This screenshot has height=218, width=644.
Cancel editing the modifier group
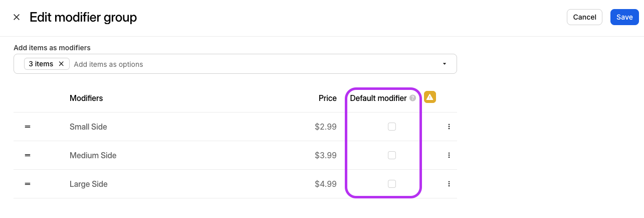(584, 17)
